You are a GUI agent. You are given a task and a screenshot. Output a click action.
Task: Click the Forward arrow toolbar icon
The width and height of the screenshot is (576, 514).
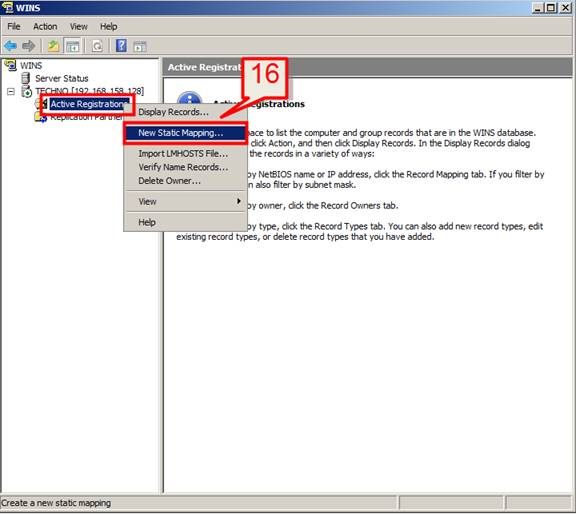(x=28, y=46)
